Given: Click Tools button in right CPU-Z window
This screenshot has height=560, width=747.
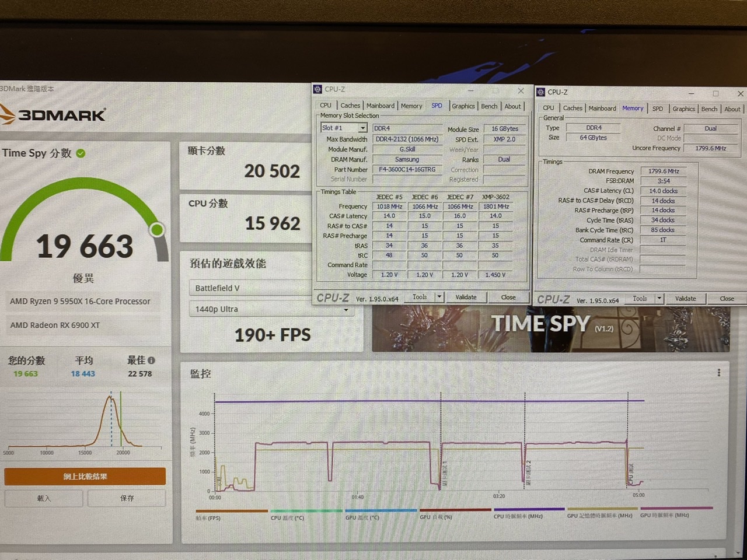Looking at the screenshot, I should point(640,298).
